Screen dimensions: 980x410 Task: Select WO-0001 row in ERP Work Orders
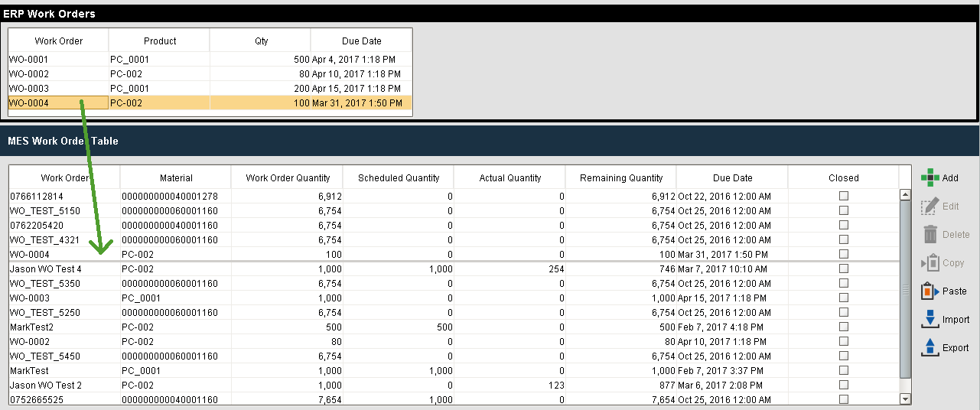(58, 59)
